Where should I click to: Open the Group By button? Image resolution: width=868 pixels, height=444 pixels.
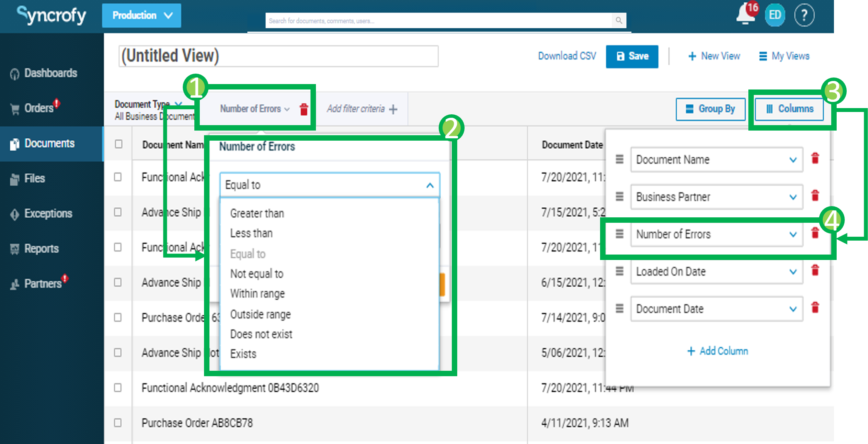coord(710,109)
